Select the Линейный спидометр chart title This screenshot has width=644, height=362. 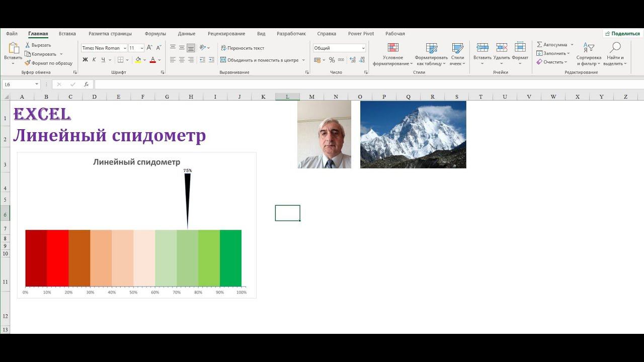(136, 162)
